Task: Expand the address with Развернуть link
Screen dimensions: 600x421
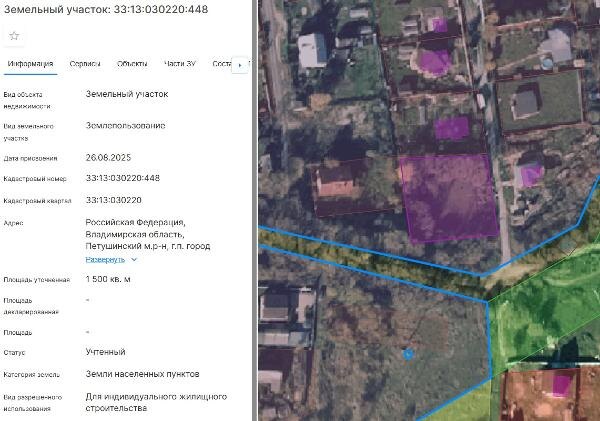Action: pyautogui.click(x=105, y=259)
